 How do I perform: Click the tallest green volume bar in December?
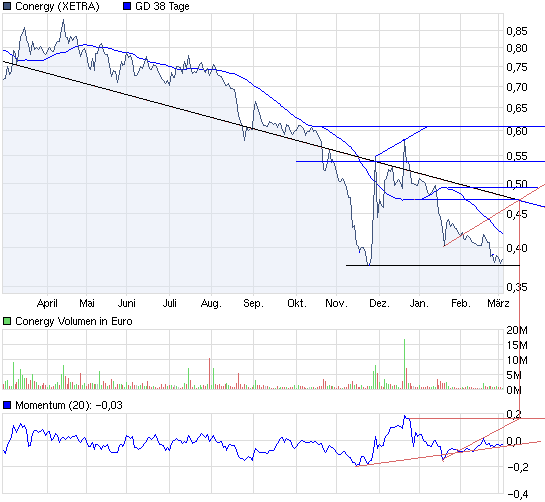coord(405,364)
